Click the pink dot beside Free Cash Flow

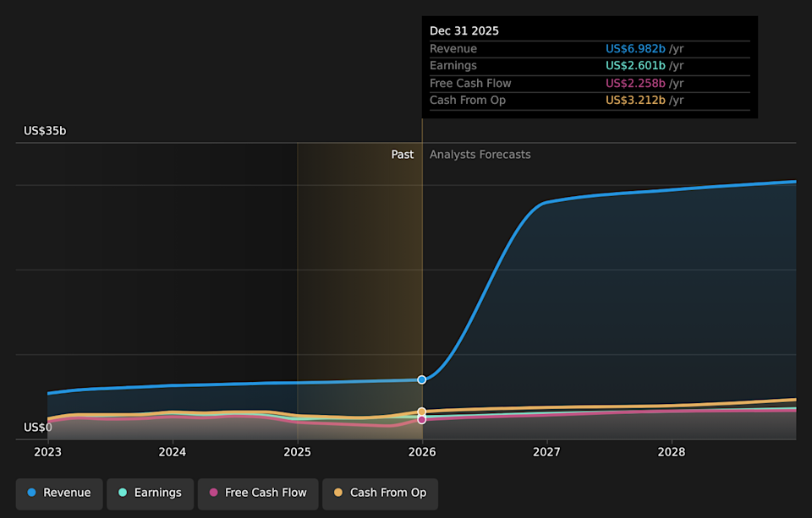coord(214,493)
